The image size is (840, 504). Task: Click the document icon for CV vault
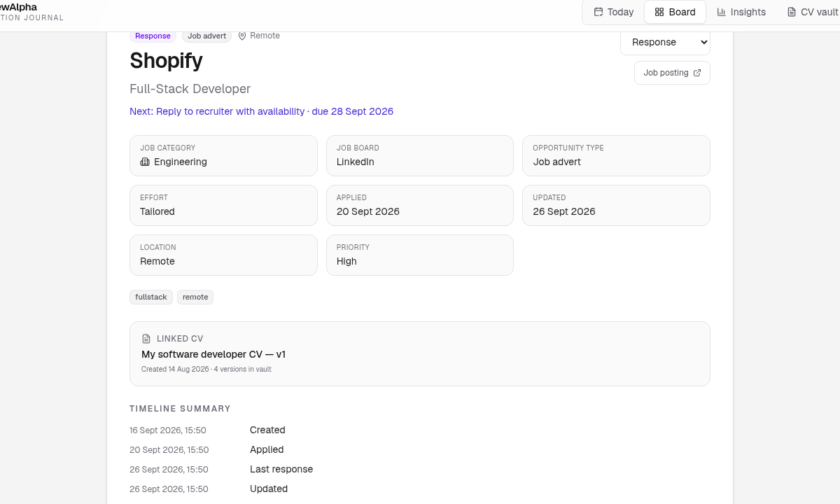coord(792,12)
